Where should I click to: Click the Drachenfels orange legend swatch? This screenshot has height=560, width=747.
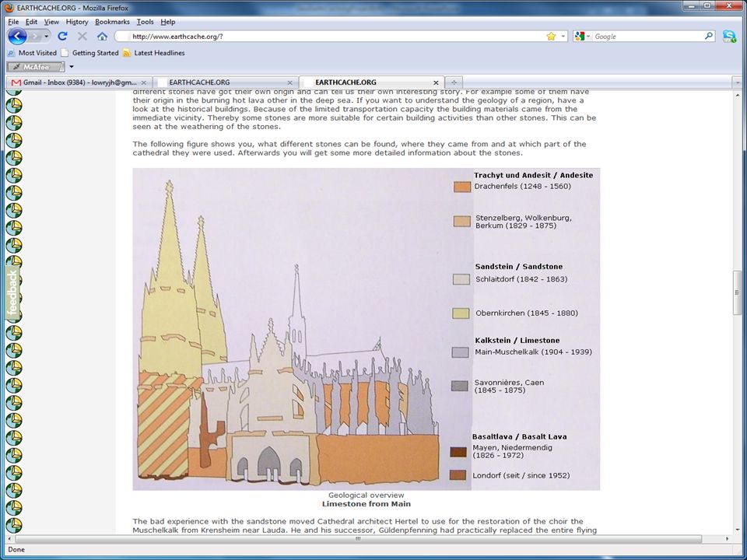click(462, 187)
